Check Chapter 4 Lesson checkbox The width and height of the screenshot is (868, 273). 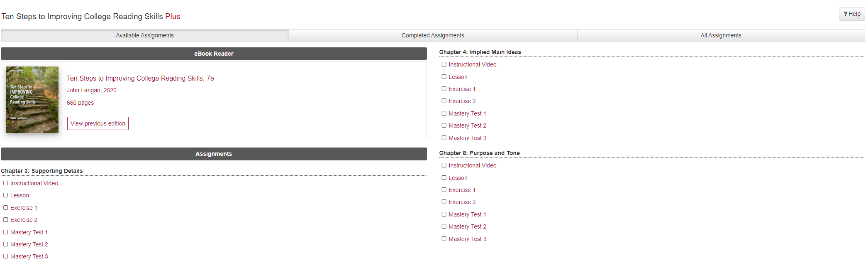click(444, 77)
